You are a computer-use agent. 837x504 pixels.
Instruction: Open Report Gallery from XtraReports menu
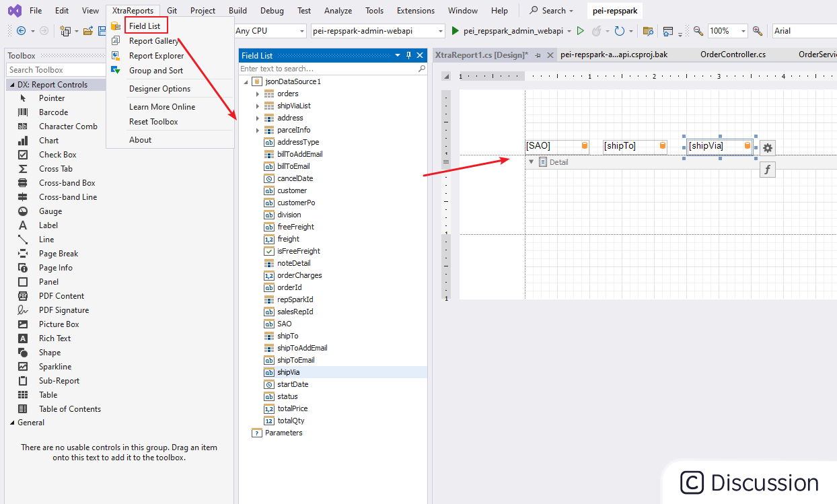click(x=153, y=41)
